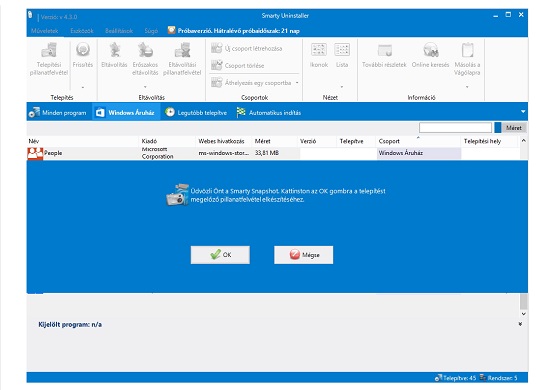Click Csoport törlése to delete group

tap(237, 66)
